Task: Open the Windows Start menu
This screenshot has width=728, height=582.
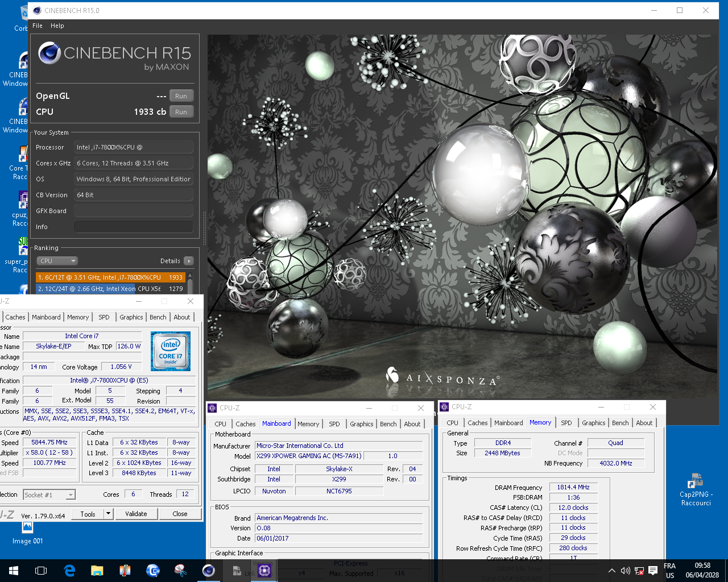Action: [x=14, y=571]
